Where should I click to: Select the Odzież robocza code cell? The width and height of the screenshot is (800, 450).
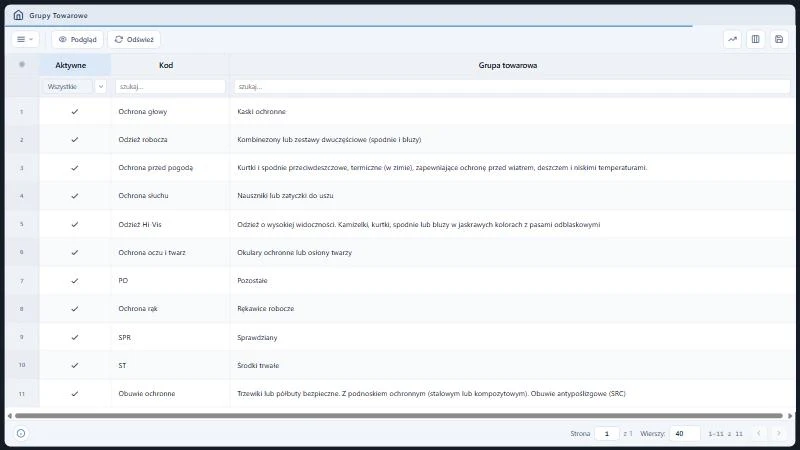(x=170, y=139)
